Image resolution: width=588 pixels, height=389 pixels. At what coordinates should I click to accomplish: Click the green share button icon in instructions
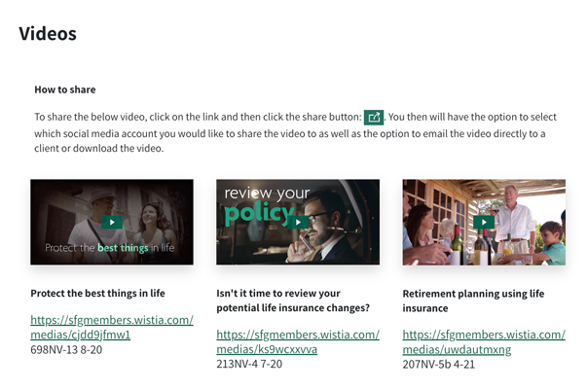click(x=374, y=118)
